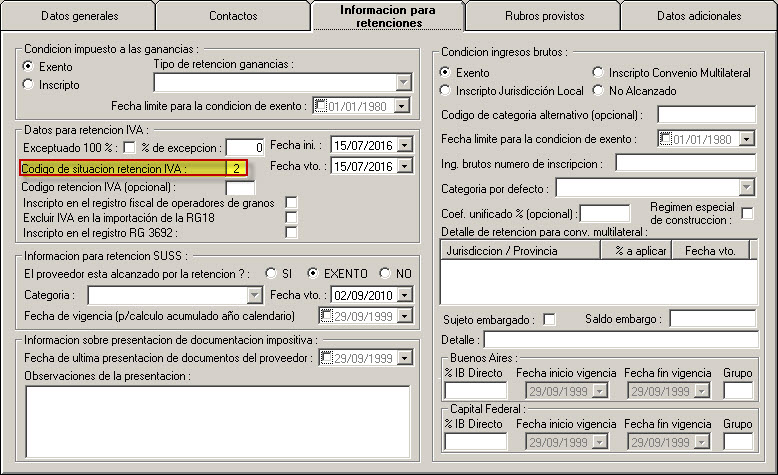Tick Regimen especial de construccion checkbox
Image resolution: width=778 pixels, height=475 pixels.
tap(747, 213)
